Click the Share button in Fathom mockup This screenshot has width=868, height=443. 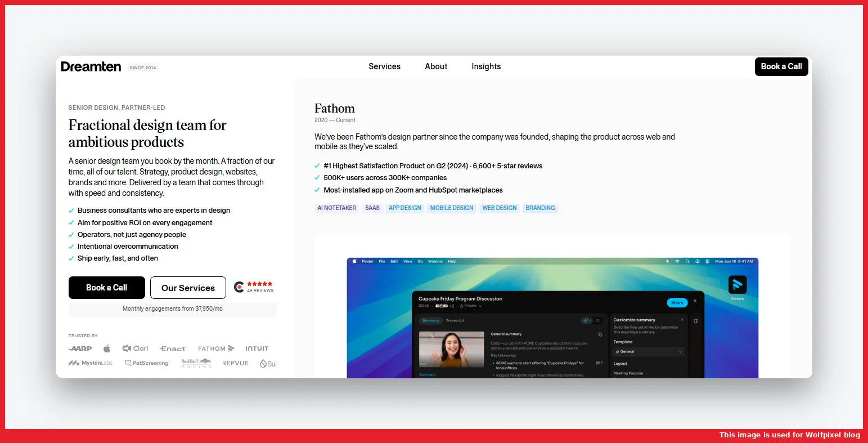[677, 303]
